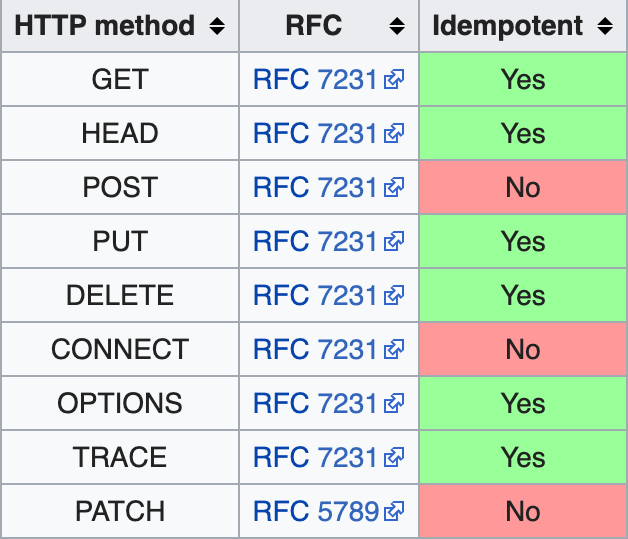Click external link icon in OPTIONS row
The height and width of the screenshot is (539, 628).
(394, 405)
